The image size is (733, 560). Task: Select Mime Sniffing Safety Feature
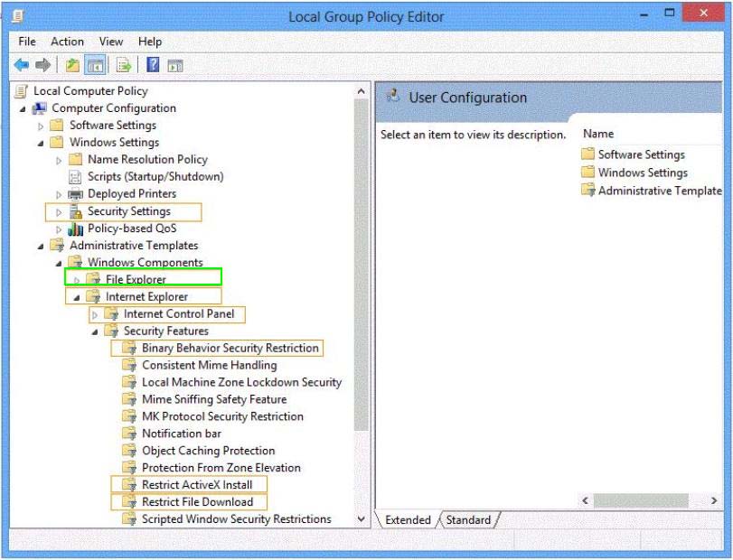214,399
